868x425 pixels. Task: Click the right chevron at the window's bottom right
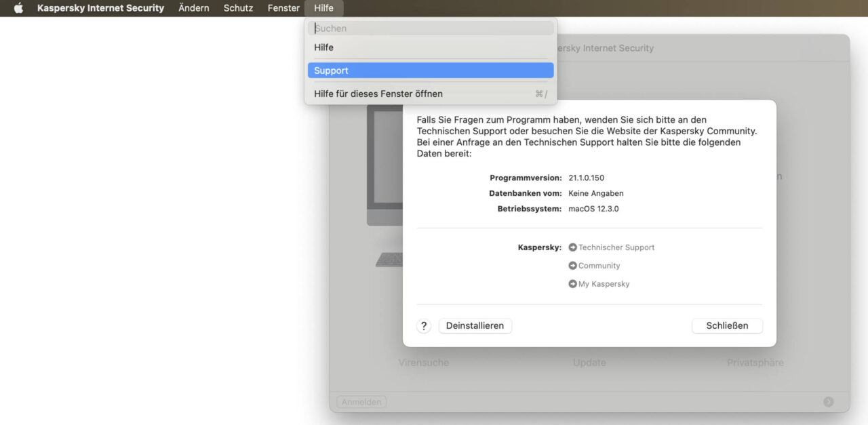click(x=829, y=401)
